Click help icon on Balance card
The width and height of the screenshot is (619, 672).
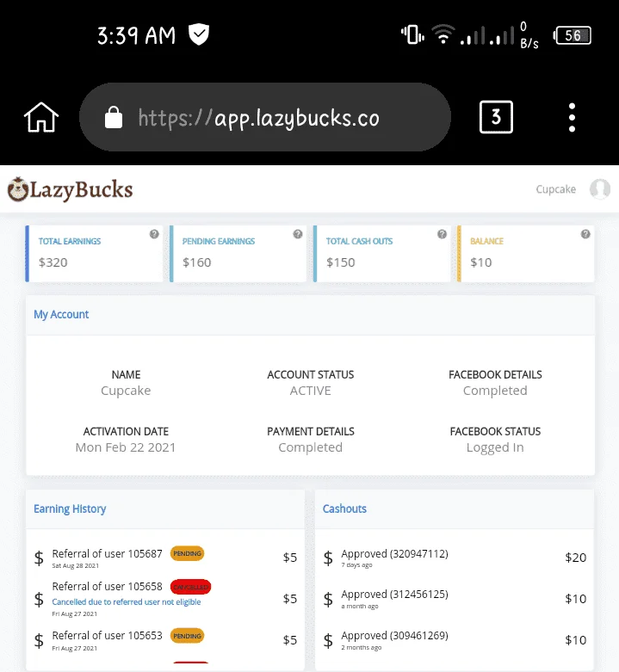click(585, 234)
